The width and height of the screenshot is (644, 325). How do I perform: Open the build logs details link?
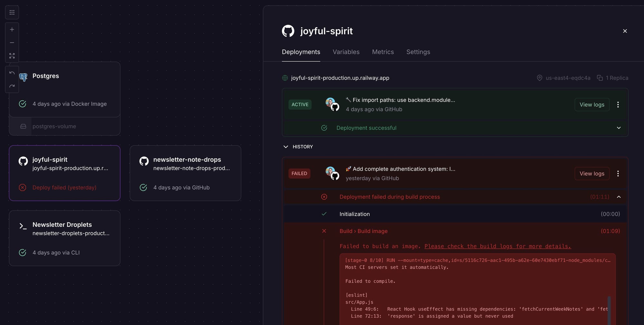coord(498,246)
